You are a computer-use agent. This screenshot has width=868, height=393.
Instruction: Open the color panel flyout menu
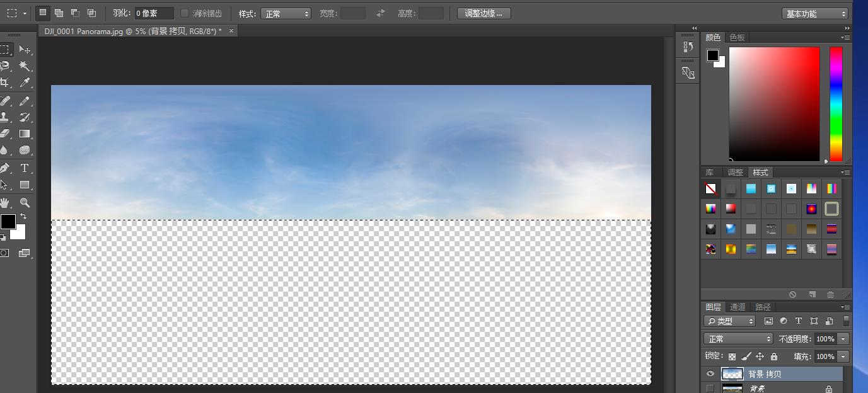point(845,38)
